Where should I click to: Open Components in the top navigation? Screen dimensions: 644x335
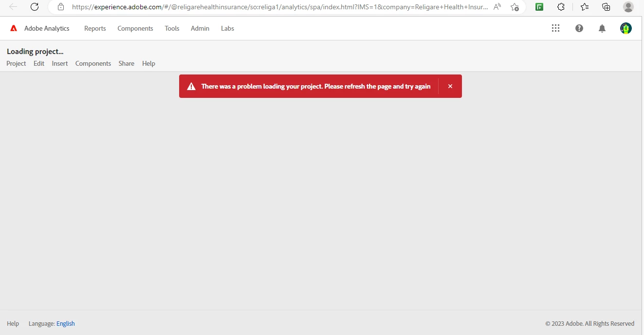coord(135,28)
